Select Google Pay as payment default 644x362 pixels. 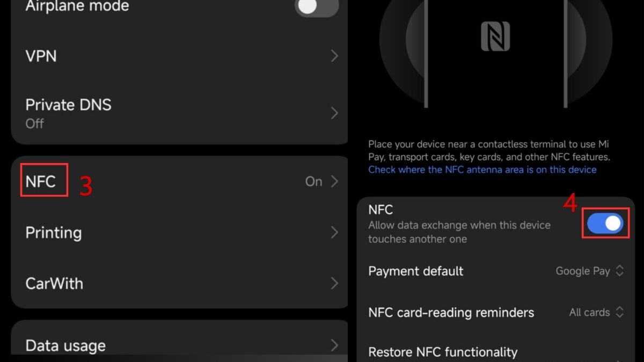point(582,271)
